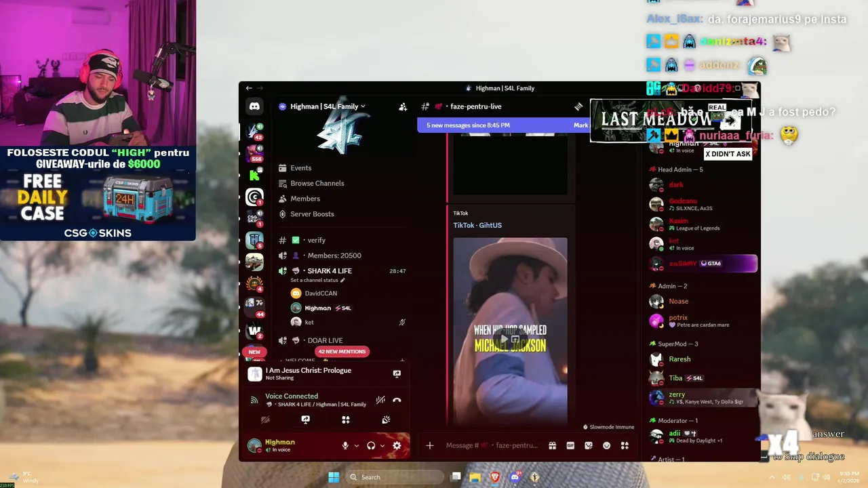Open the white W server icon

[x=254, y=331]
